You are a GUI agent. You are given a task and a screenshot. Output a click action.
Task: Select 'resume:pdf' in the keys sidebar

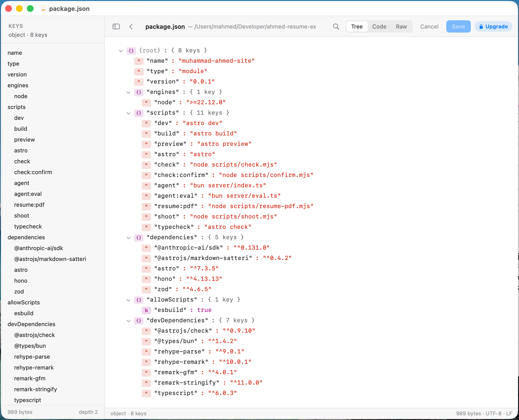click(29, 205)
